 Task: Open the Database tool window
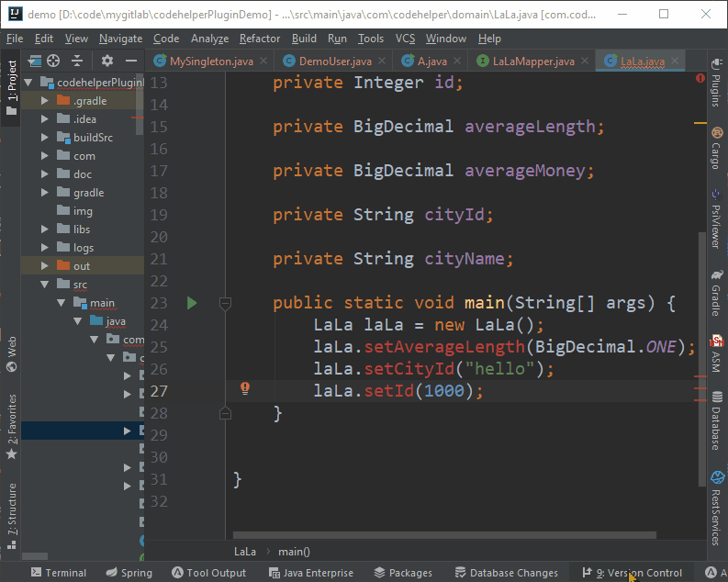(x=716, y=421)
